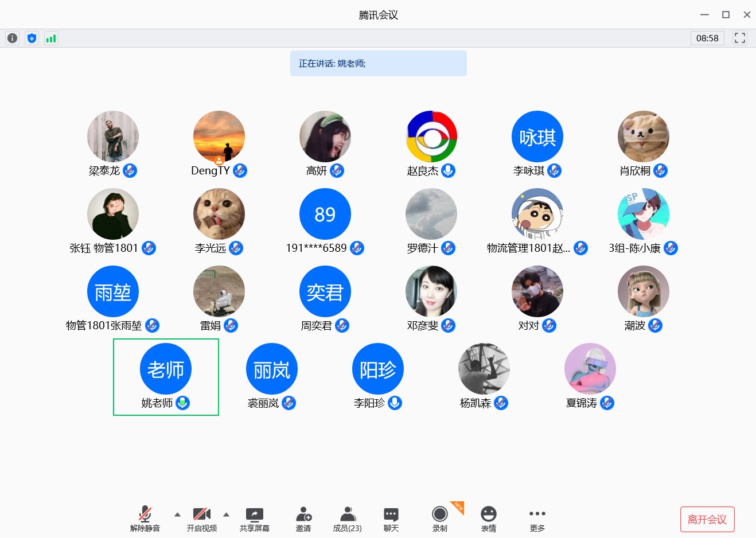Click the green active mic next to 姚老师
This screenshot has height=538, width=756.
(183, 403)
